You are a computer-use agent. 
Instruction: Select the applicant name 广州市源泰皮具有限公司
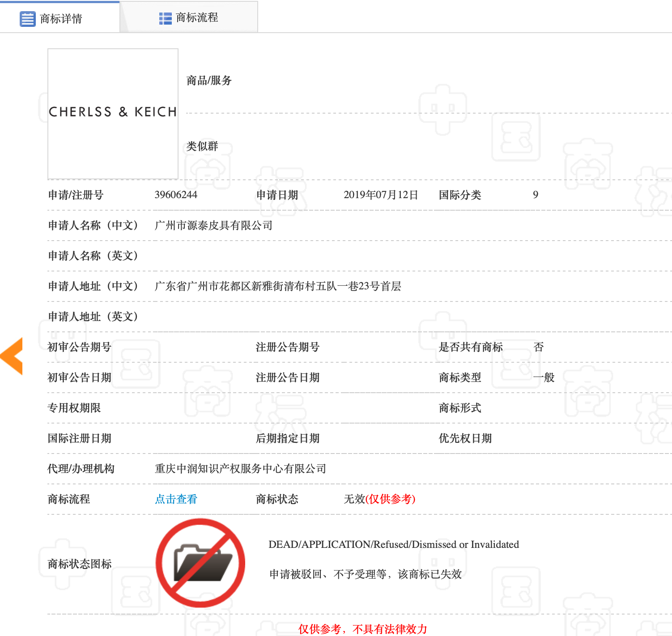click(x=213, y=225)
